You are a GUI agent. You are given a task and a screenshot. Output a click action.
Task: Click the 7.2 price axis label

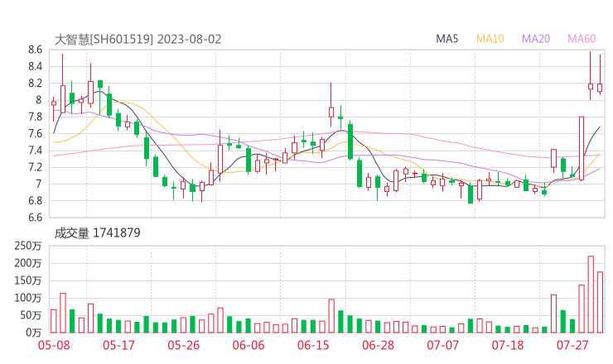coord(35,167)
